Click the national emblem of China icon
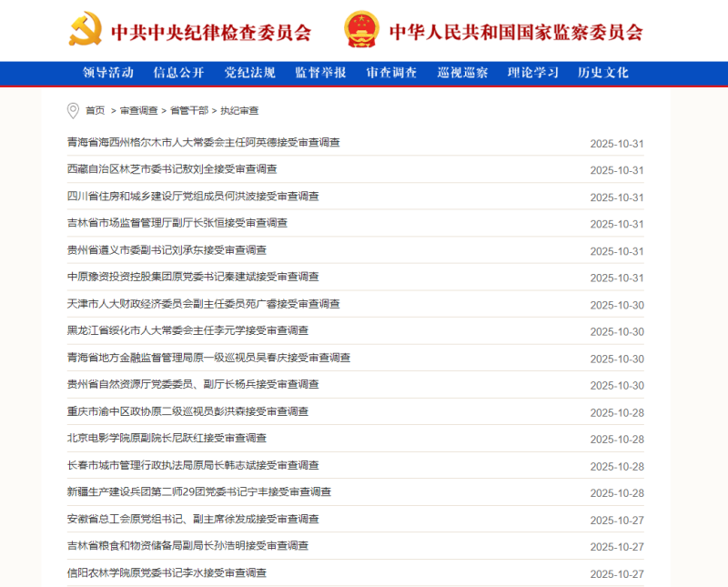The width and height of the screenshot is (728, 587). (363, 28)
